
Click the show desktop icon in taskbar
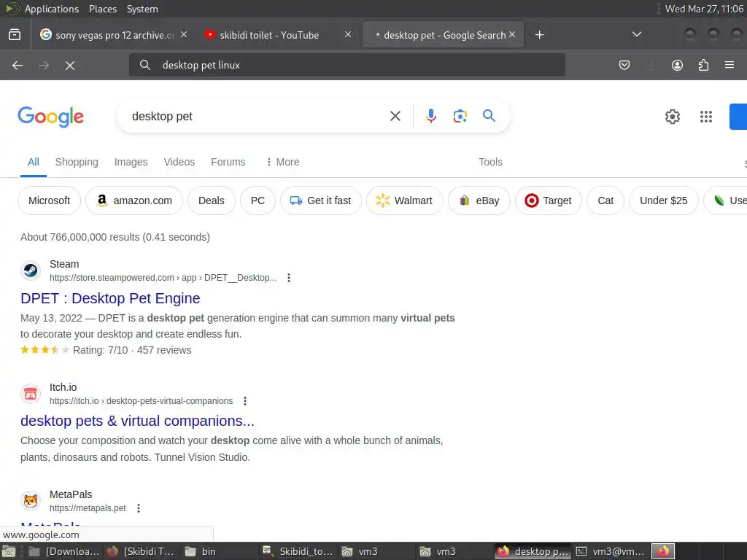9,551
